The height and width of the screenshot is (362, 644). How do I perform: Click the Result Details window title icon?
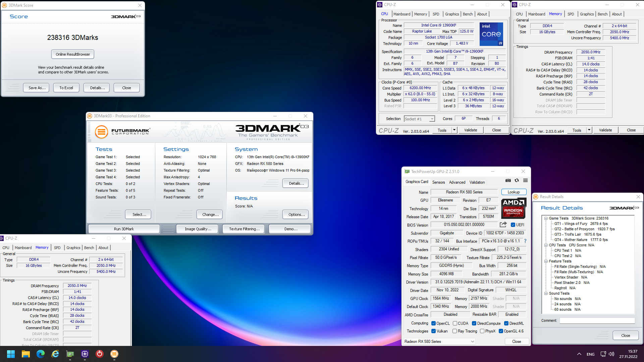pyautogui.click(x=536, y=197)
